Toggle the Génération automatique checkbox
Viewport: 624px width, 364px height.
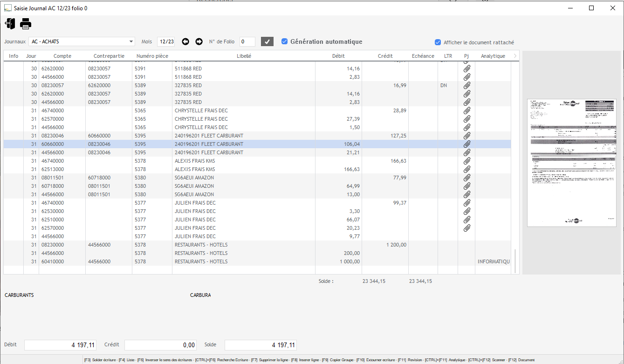(284, 41)
